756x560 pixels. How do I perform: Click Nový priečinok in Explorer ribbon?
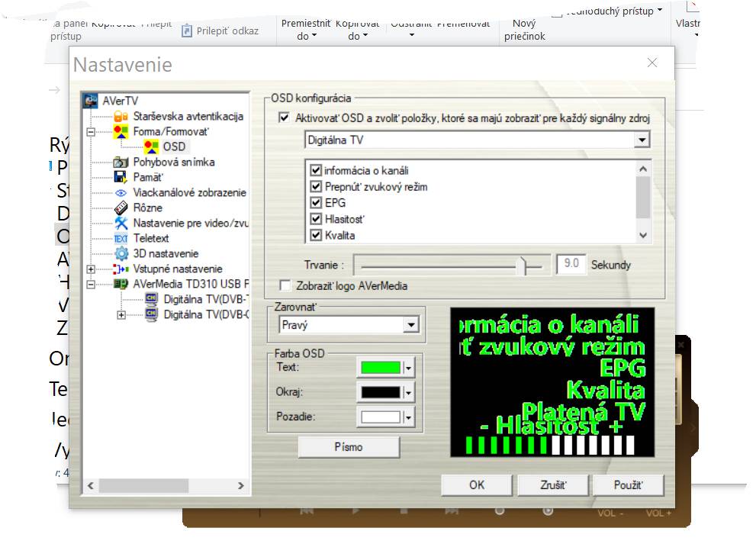[x=525, y=30]
